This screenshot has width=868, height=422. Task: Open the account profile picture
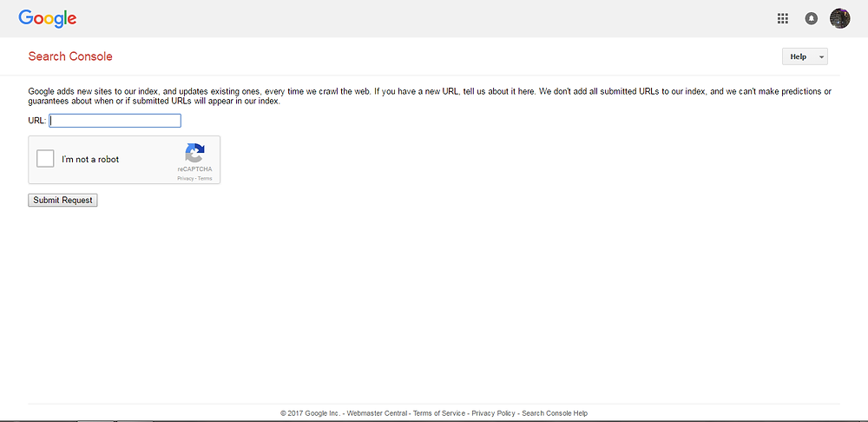coord(839,19)
